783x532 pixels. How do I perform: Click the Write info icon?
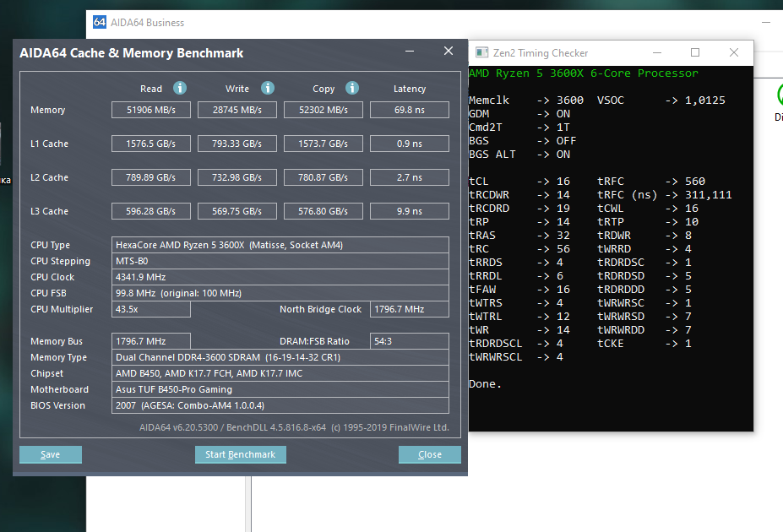coord(268,88)
